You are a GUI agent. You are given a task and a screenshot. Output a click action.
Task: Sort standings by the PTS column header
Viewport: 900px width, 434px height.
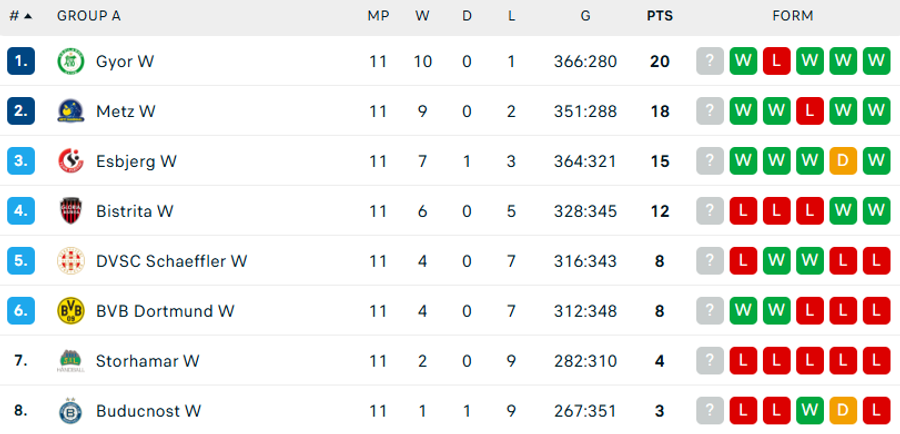pyautogui.click(x=660, y=16)
